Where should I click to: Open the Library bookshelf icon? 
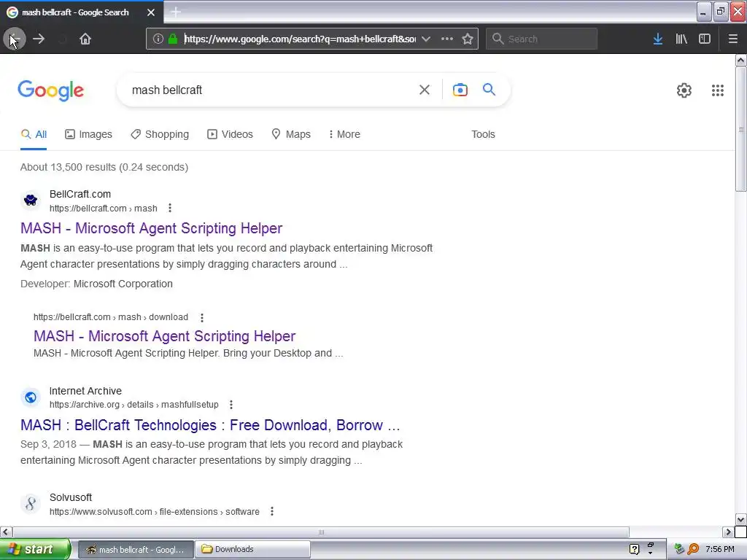[x=681, y=39]
